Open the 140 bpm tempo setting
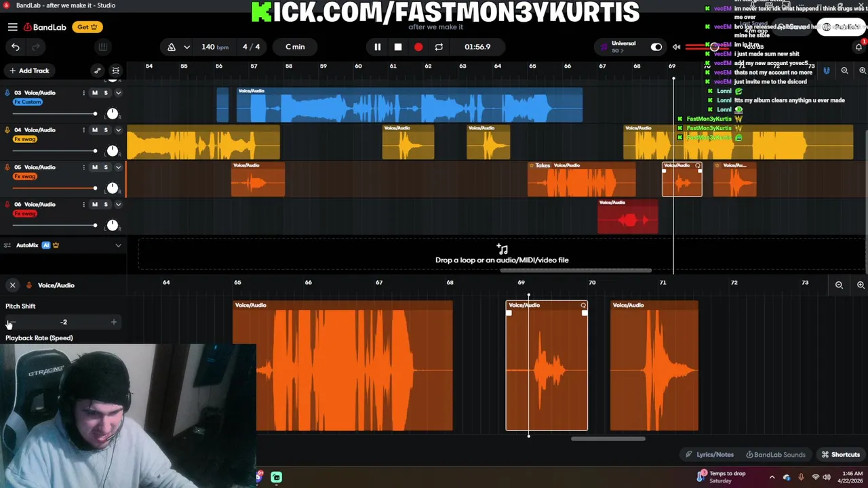Image resolution: width=868 pixels, height=488 pixels. [x=215, y=47]
